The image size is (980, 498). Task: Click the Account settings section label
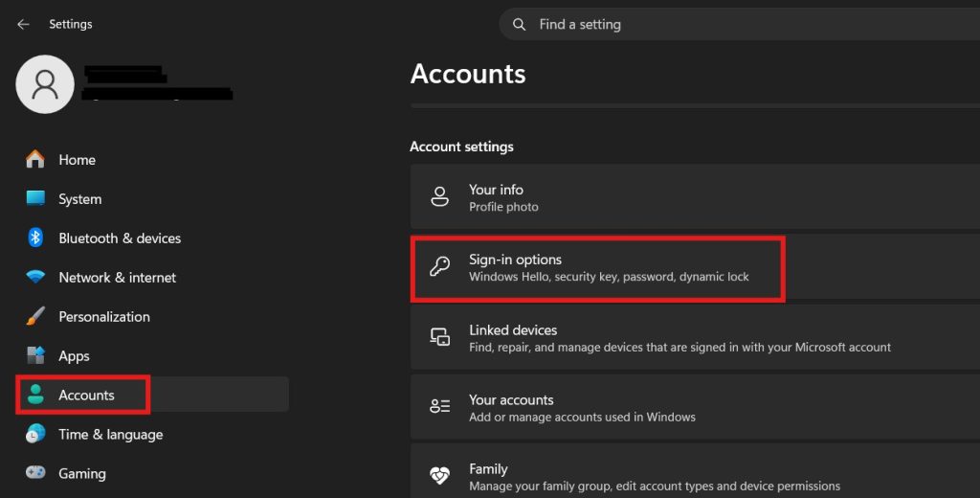(462, 147)
